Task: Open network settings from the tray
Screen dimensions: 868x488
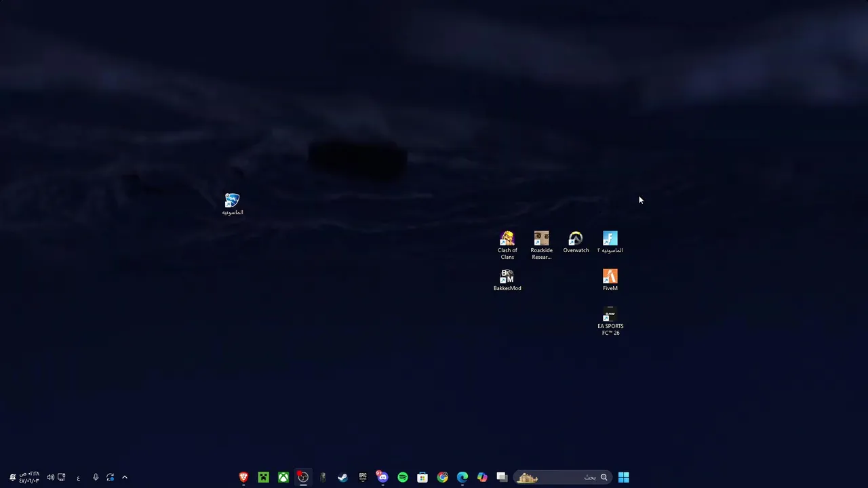Action: coord(62,477)
